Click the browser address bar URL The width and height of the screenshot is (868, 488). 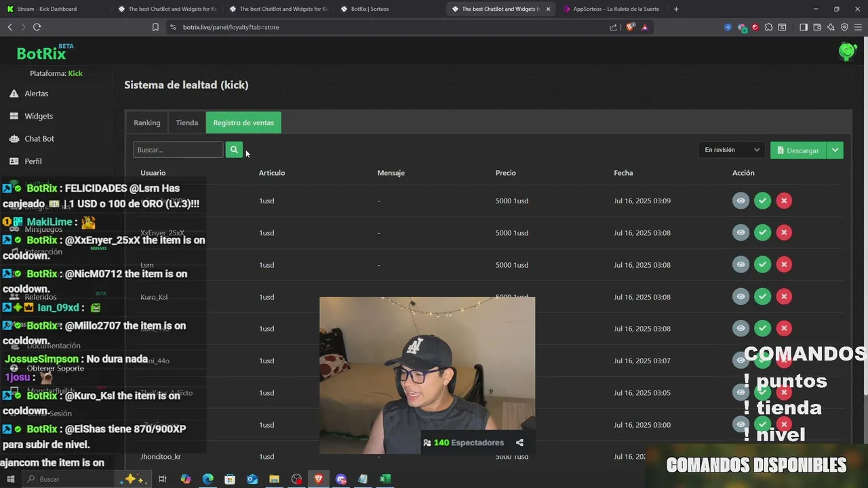pyautogui.click(x=231, y=27)
